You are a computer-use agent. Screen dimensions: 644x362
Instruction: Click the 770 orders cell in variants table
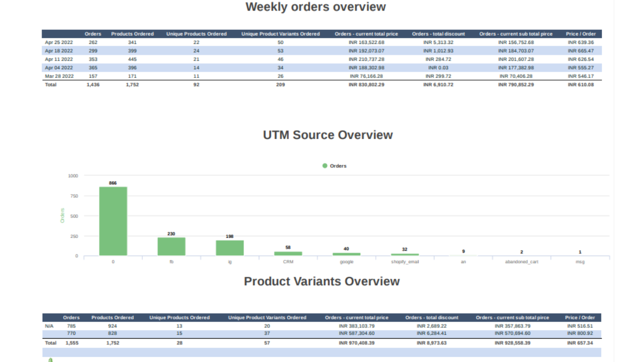72,333
